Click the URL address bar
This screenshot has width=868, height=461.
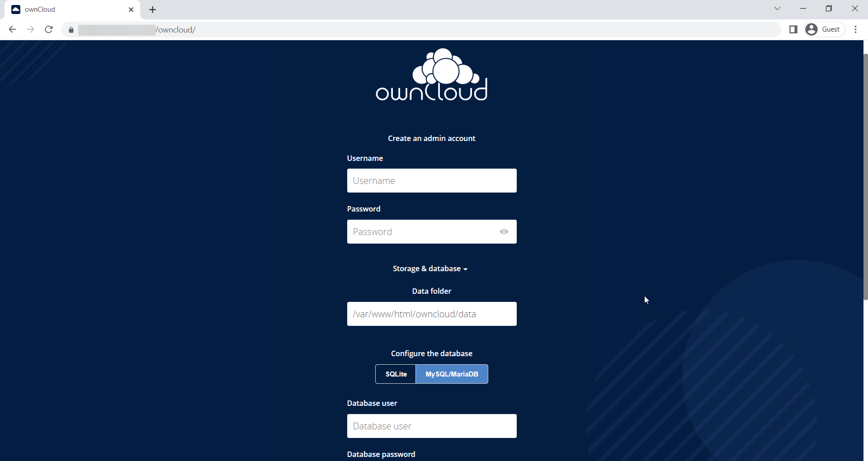[x=420, y=29]
